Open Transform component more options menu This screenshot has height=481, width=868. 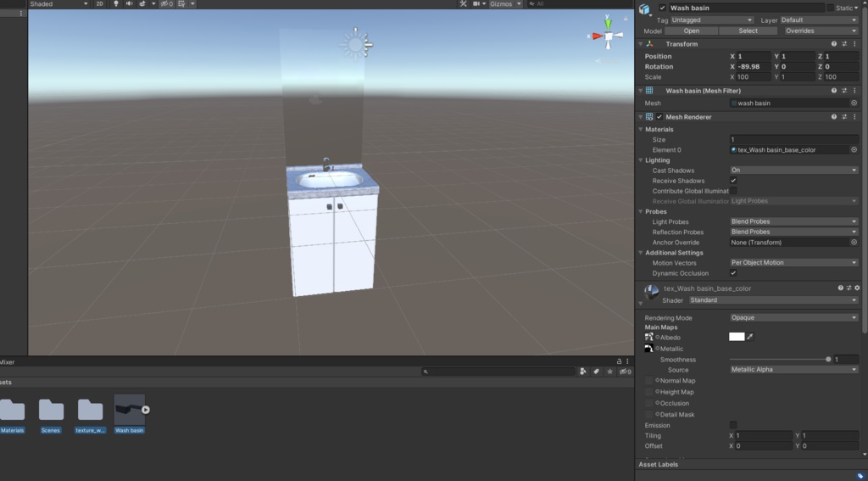pyautogui.click(x=854, y=44)
